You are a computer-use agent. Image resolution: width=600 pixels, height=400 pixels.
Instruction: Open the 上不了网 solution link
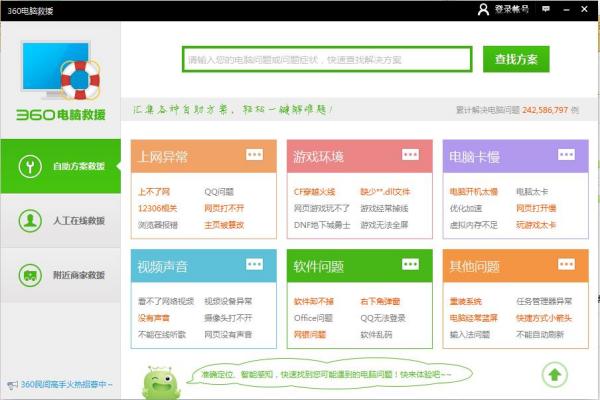(153, 191)
